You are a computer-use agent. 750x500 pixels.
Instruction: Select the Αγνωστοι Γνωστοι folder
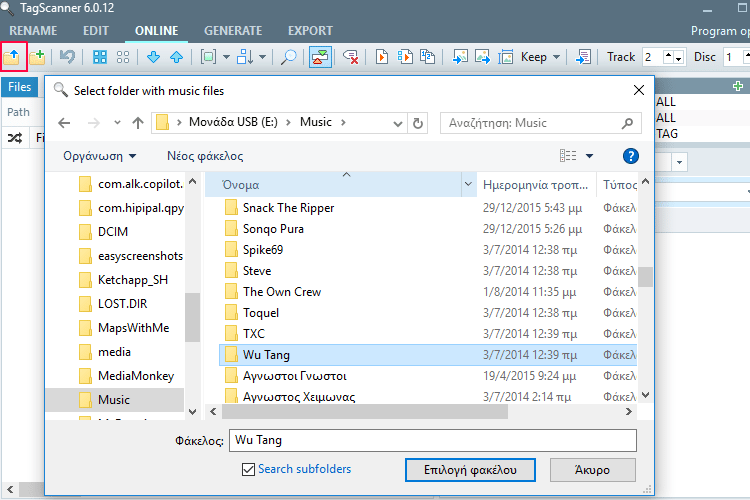click(428, 376)
